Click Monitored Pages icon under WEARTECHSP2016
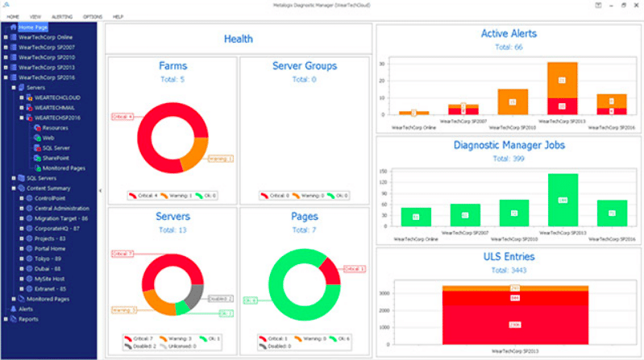Image resolution: width=644 pixels, height=360 pixels. [37, 168]
